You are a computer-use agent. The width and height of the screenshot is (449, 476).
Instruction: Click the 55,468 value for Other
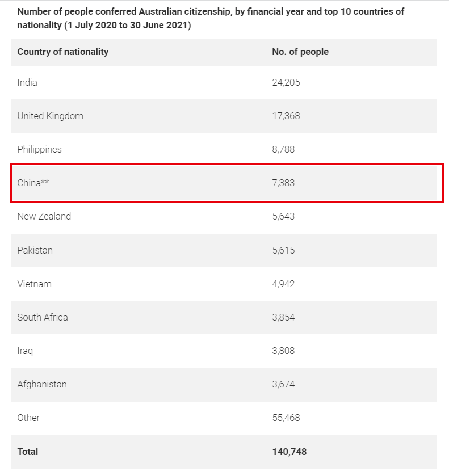pyautogui.click(x=286, y=418)
